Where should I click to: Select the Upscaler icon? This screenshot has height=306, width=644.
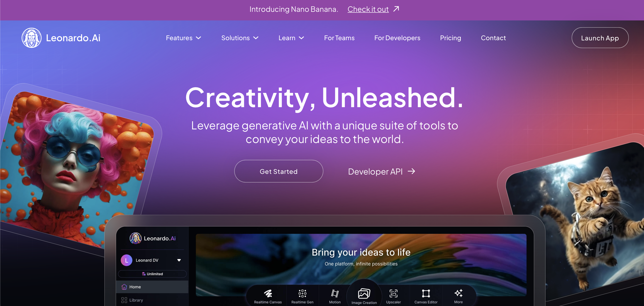pos(393,293)
